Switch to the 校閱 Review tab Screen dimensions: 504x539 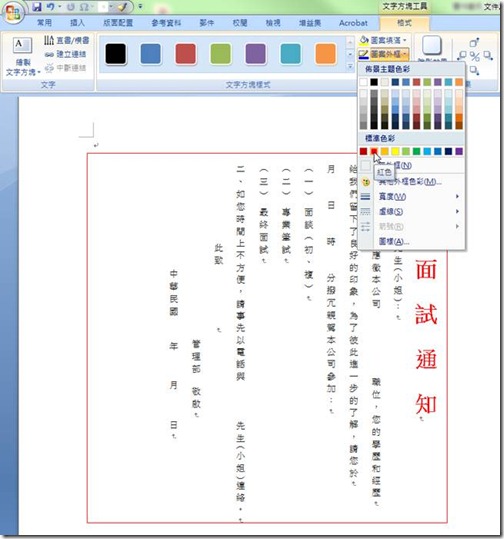[240, 23]
